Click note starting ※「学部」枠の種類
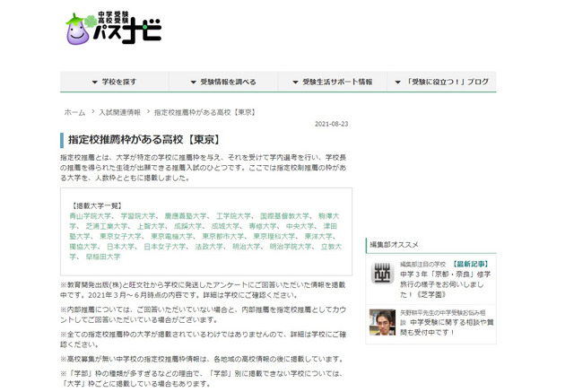 coord(202,379)
